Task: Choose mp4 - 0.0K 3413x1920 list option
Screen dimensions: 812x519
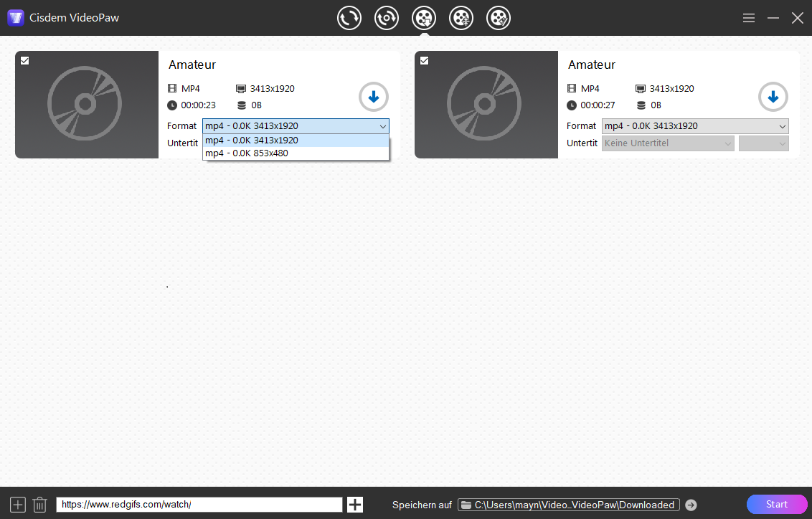Action: [x=296, y=141]
